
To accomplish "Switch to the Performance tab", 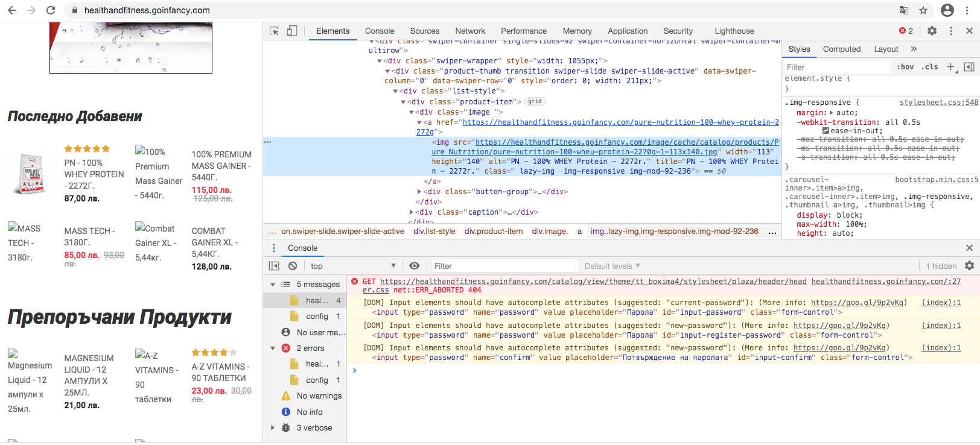I will pyautogui.click(x=524, y=31).
